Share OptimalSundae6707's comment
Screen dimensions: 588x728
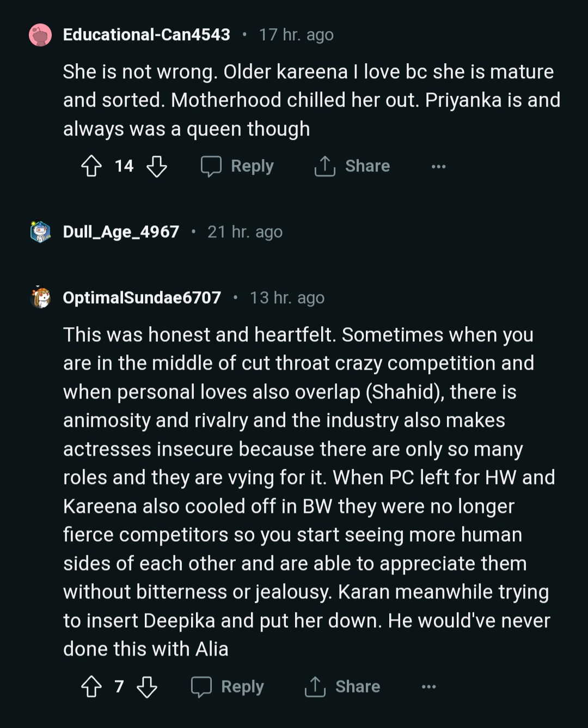tap(342, 687)
